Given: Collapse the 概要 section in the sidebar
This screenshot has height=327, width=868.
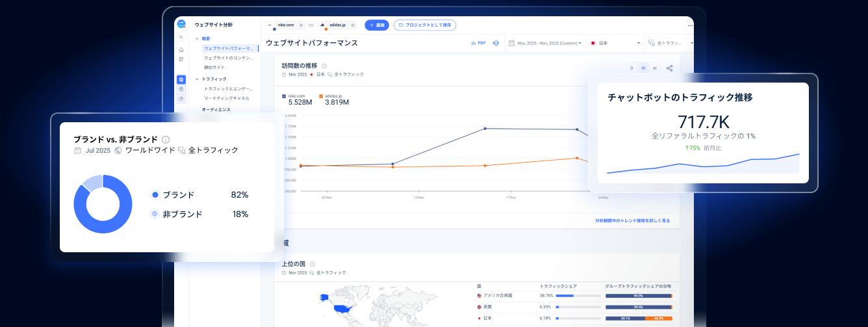Looking at the screenshot, I should click(197, 39).
